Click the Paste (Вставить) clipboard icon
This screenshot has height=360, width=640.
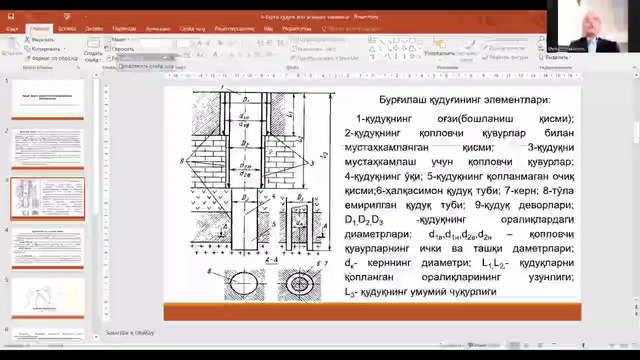tap(12, 44)
